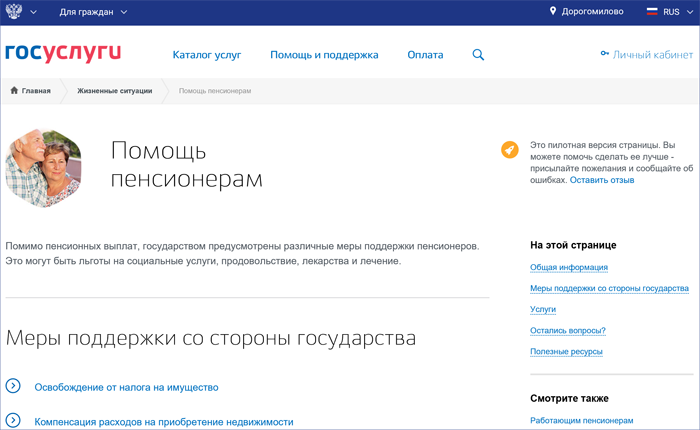The width and height of the screenshot is (700, 430).
Task: Click the Russian flag icon
Action: point(652,12)
